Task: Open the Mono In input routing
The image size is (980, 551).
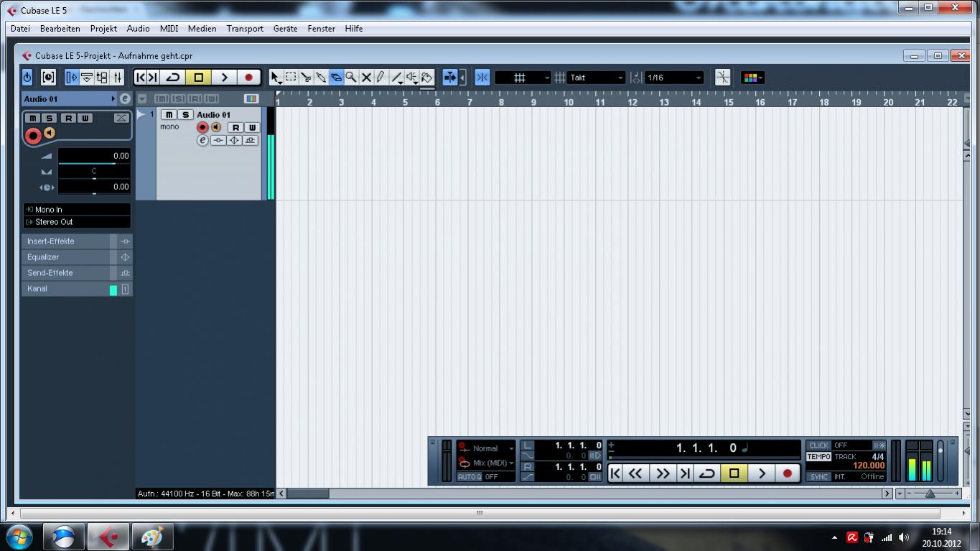Action: 77,210
